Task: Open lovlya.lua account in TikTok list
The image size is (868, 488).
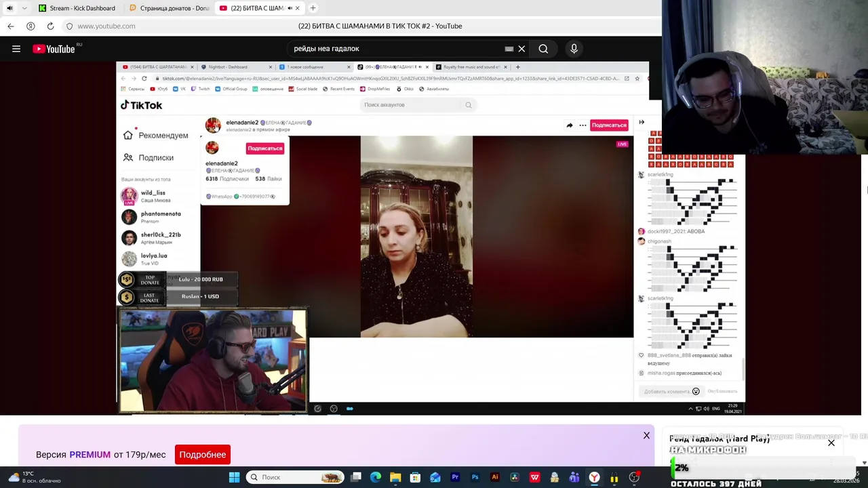Action: (x=144, y=259)
